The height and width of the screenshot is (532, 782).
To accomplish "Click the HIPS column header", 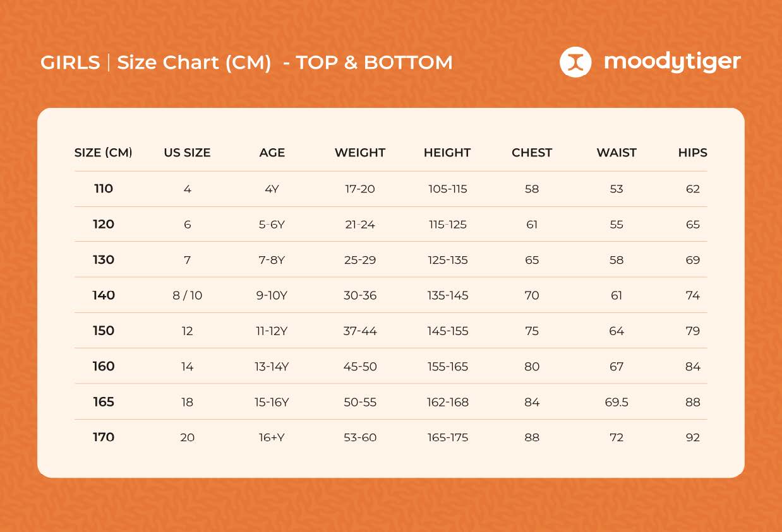I will click(x=692, y=153).
